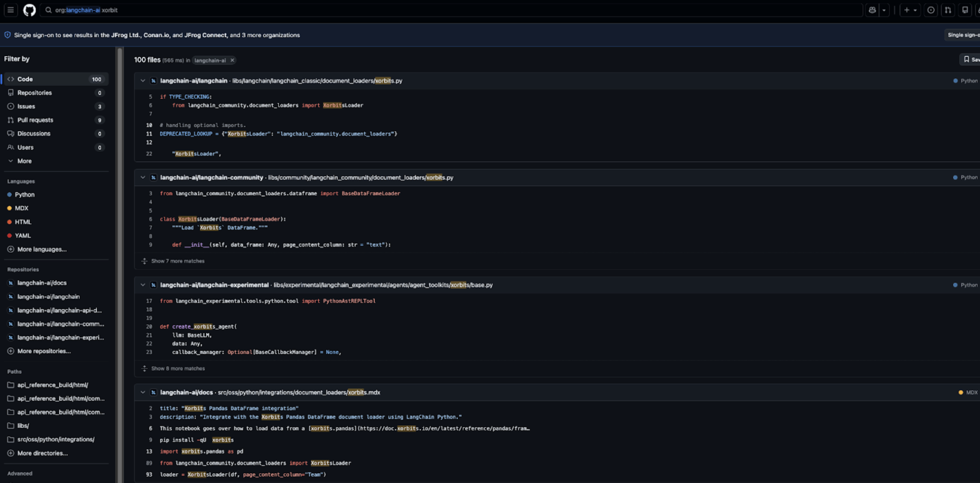Open the langchain-ai/langchain-experimental repository link
Viewport: 980px width, 483px height.
point(214,285)
